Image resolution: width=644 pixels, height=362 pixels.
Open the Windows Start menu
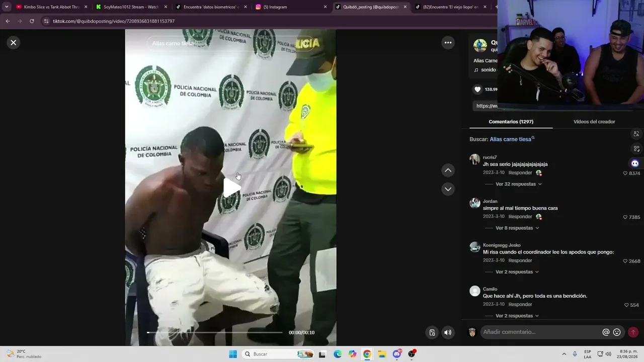233,354
